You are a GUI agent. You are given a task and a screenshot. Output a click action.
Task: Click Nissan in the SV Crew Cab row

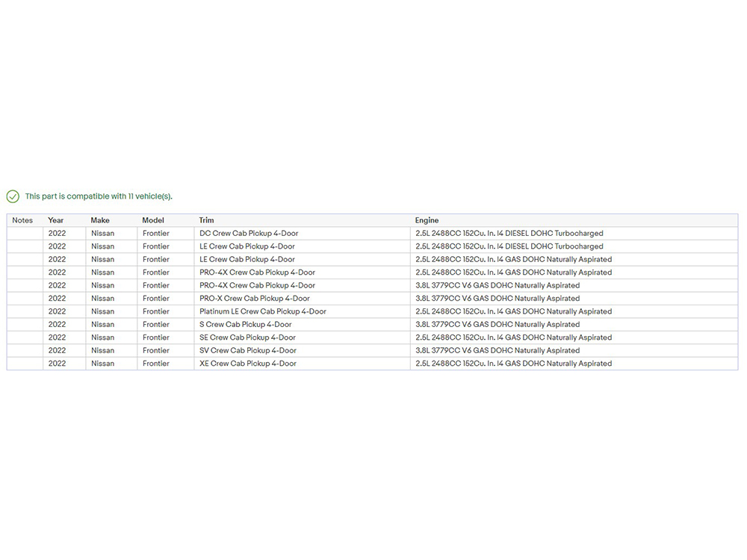pyautogui.click(x=103, y=350)
